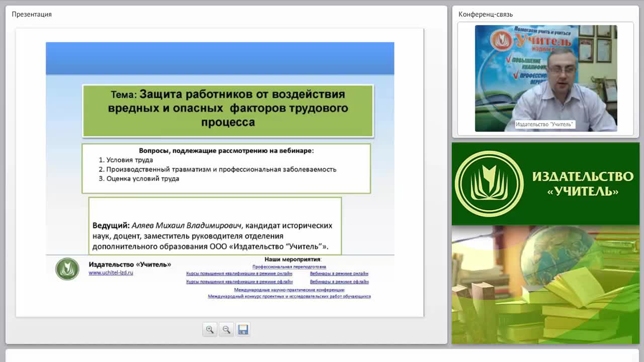Click presenter name Аляев Михаил Владимирович
The image size is (644, 362).
point(187,225)
